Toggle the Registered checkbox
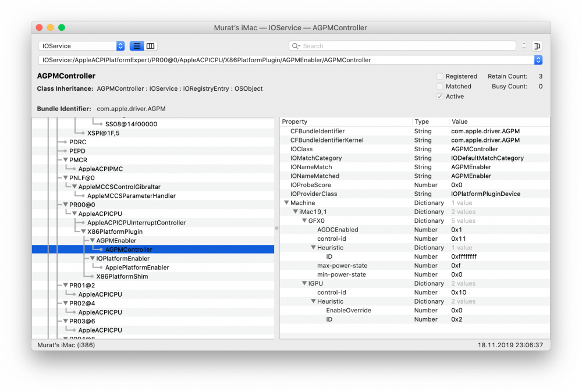 tap(440, 76)
